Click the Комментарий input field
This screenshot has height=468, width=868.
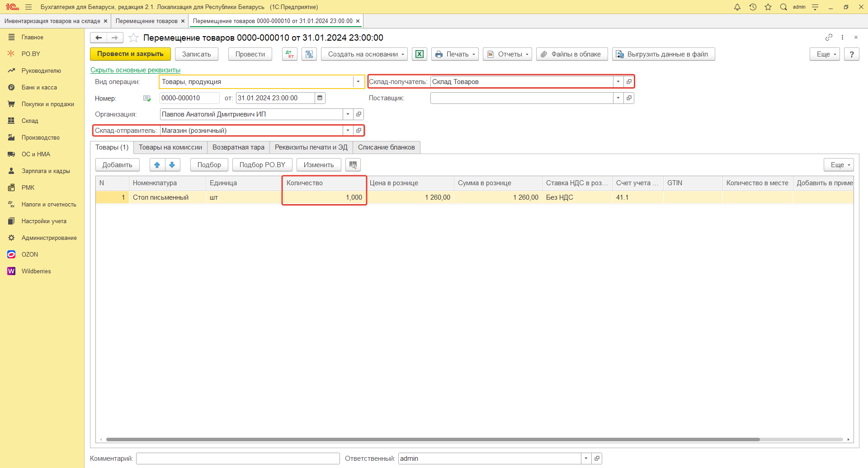[x=238, y=459]
